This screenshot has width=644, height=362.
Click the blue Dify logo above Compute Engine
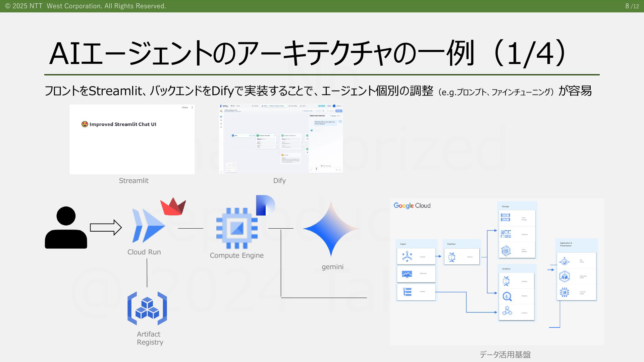pyautogui.click(x=265, y=205)
